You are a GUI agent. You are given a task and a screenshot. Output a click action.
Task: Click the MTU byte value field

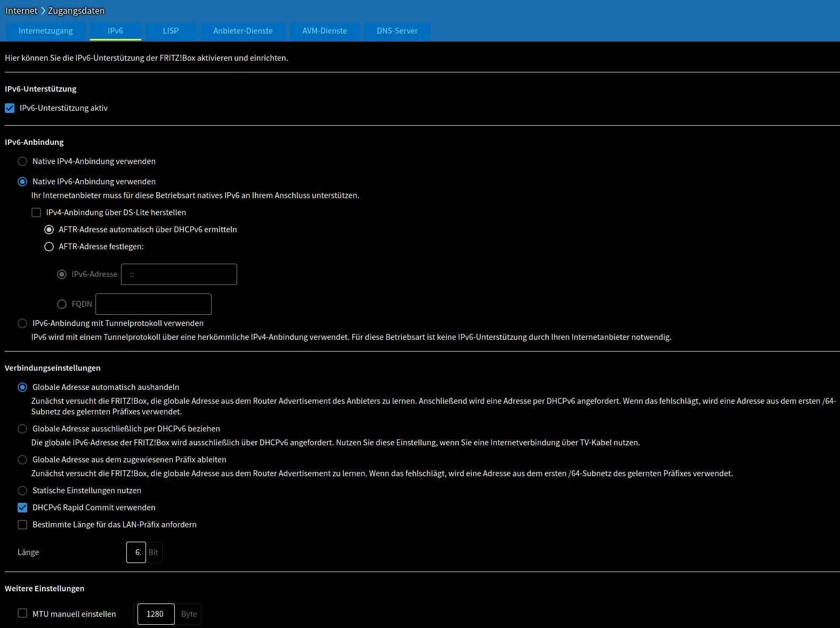pyautogui.click(x=156, y=614)
